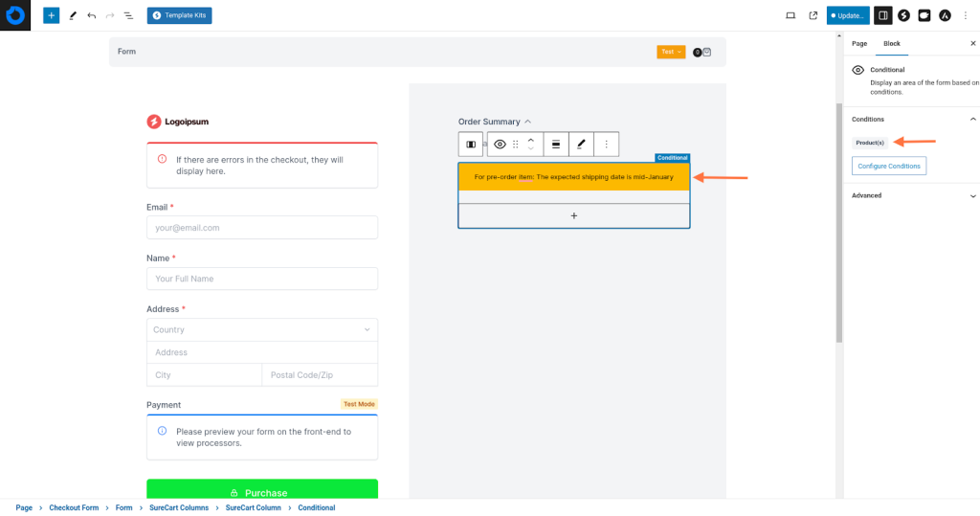Viewport: 980px width, 516px height.
Task: Click the Template Kits button
Action: click(x=180, y=15)
